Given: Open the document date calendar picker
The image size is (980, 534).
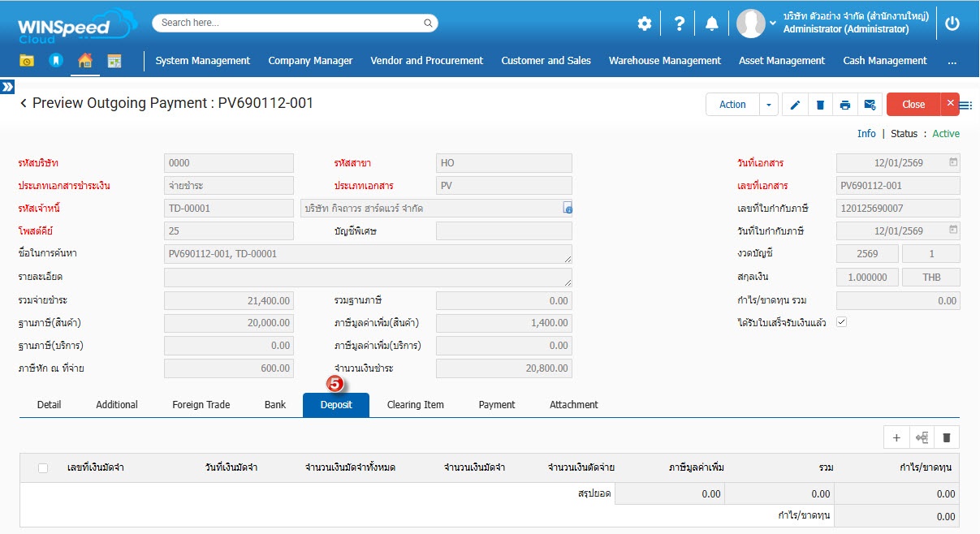Looking at the screenshot, I should tap(953, 162).
